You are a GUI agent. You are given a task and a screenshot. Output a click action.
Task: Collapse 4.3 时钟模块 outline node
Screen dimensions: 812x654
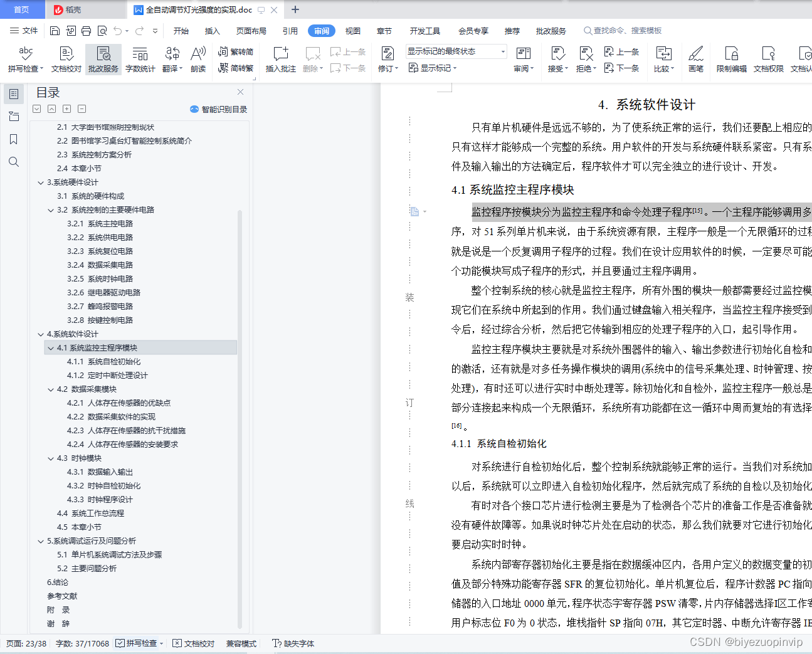pyautogui.click(x=51, y=458)
